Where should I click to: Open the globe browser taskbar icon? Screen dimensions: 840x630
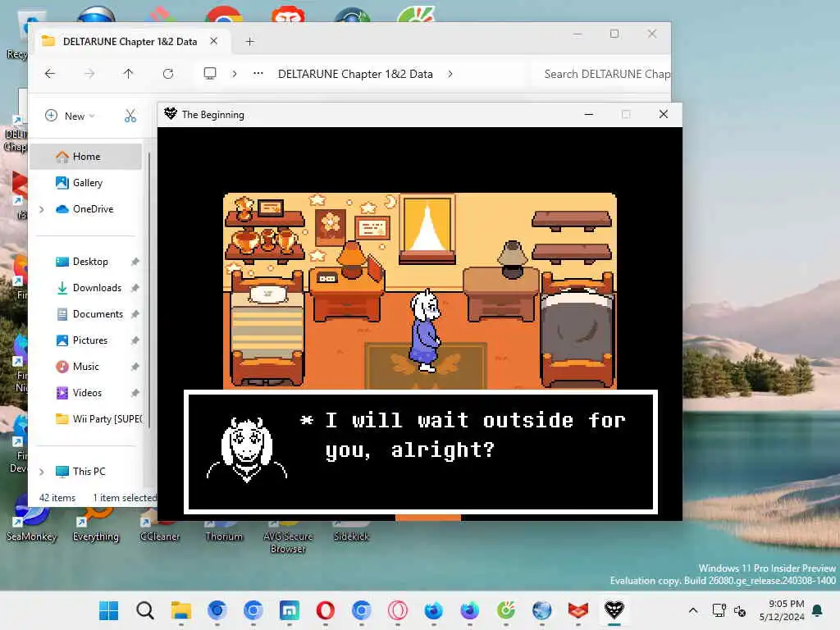541,610
